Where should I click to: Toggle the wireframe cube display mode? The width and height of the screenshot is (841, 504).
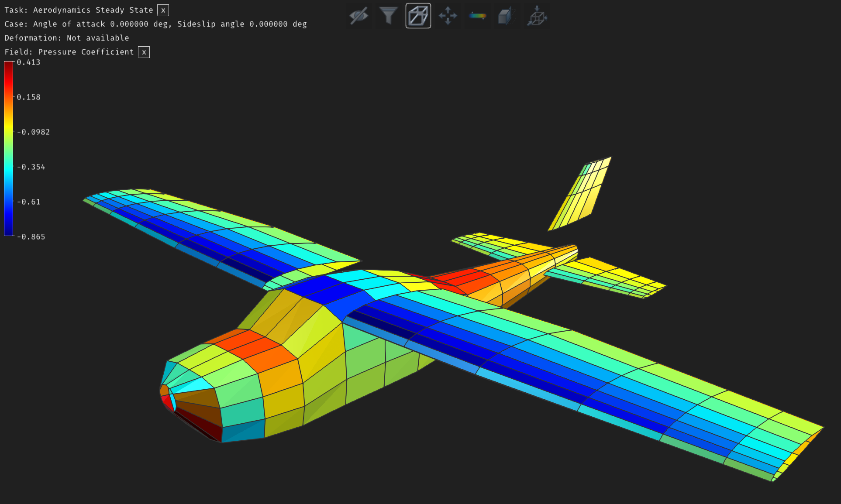[x=418, y=16]
